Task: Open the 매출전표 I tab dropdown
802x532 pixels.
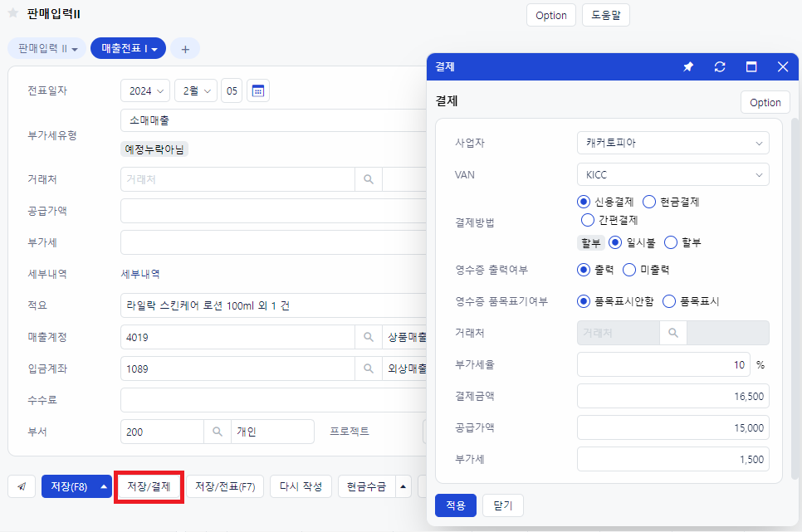Action: pos(154,50)
